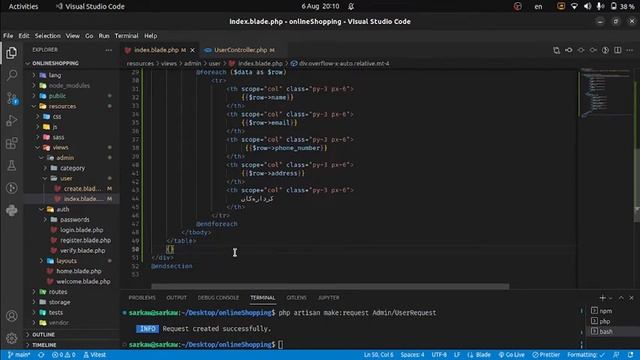Open Ubuntu Activities overview
Viewport: 640px width, 360px height.
23,7
